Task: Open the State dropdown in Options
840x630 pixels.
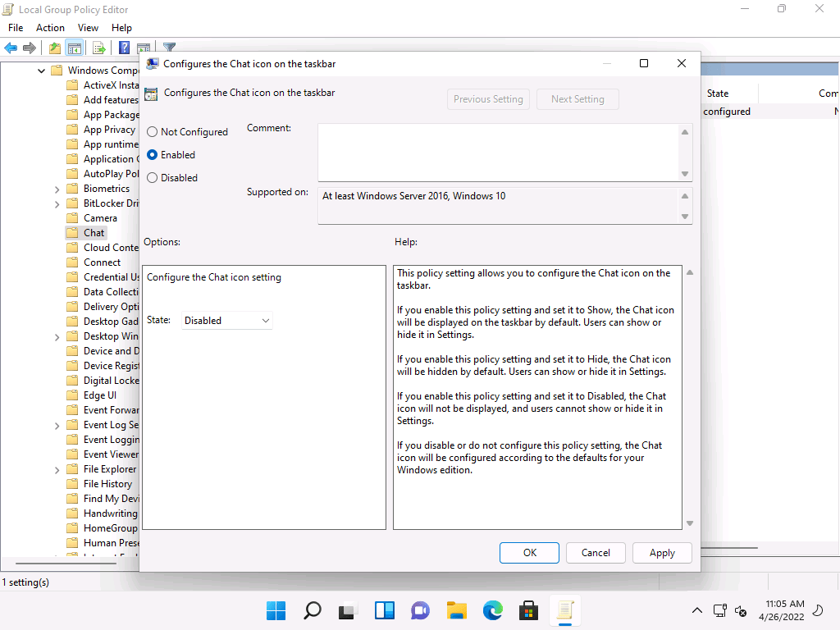Action: tap(226, 321)
